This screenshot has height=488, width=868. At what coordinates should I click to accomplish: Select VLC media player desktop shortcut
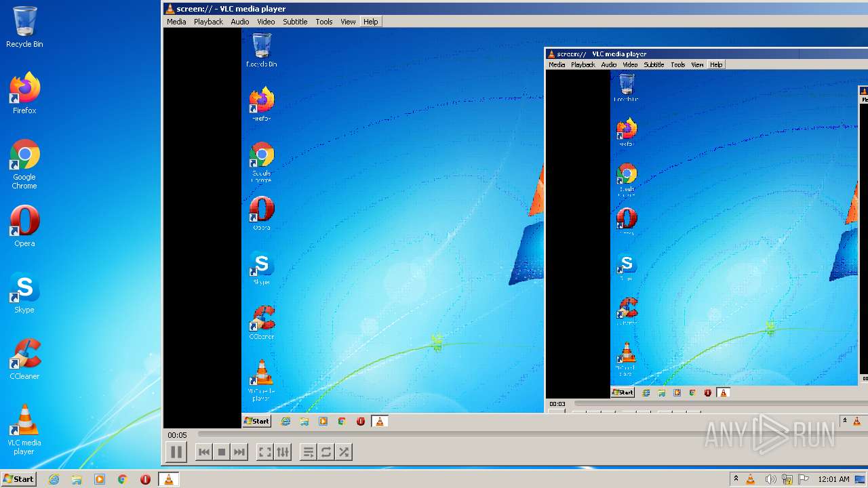pos(24,430)
